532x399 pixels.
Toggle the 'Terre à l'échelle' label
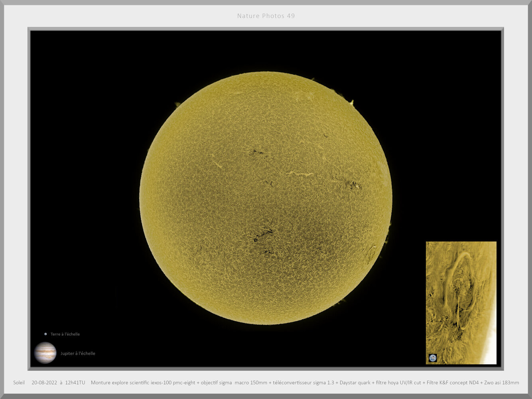[x=65, y=334]
